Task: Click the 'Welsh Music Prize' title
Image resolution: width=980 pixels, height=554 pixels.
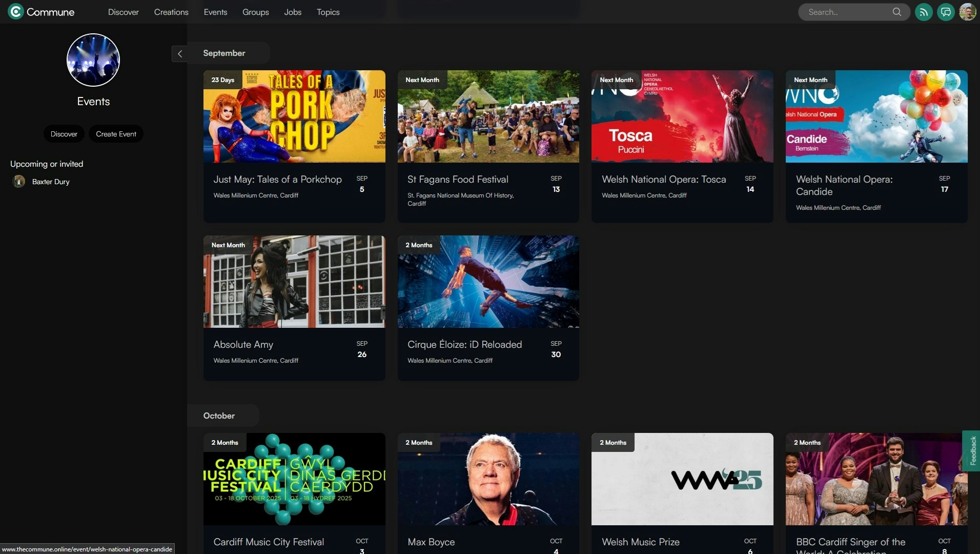Action: point(640,542)
